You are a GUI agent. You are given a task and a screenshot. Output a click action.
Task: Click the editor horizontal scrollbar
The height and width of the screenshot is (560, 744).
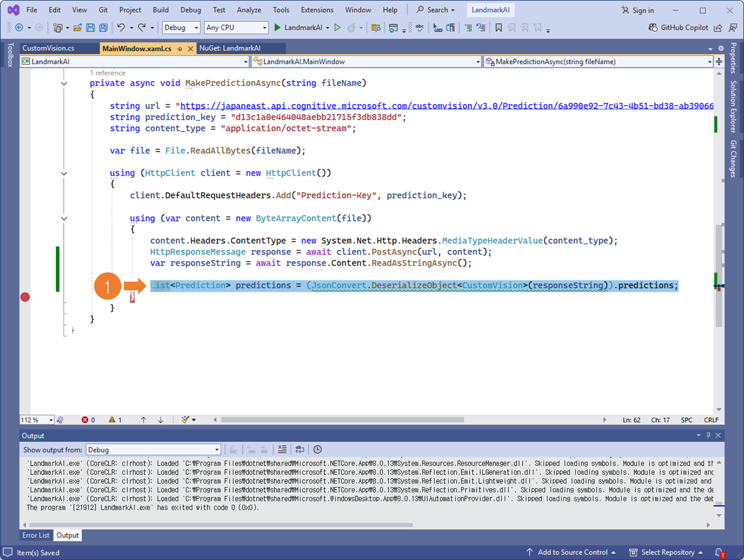(x=342, y=420)
